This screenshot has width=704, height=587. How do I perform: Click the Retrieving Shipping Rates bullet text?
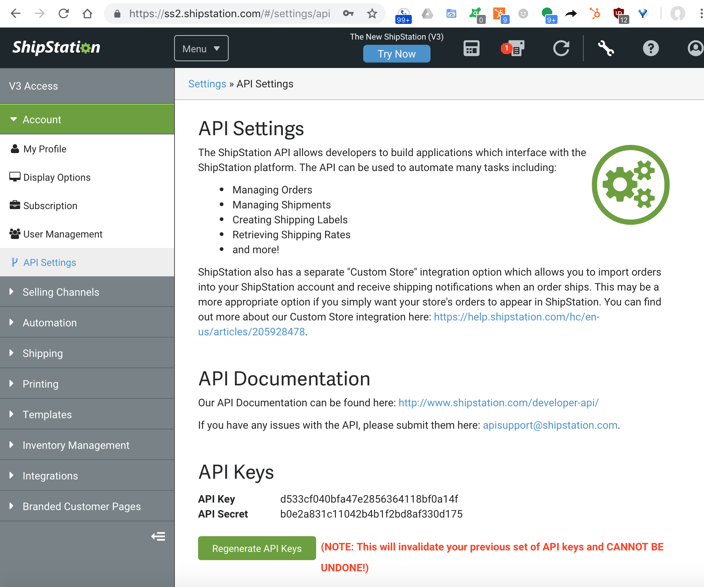pyautogui.click(x=291, y=234)
